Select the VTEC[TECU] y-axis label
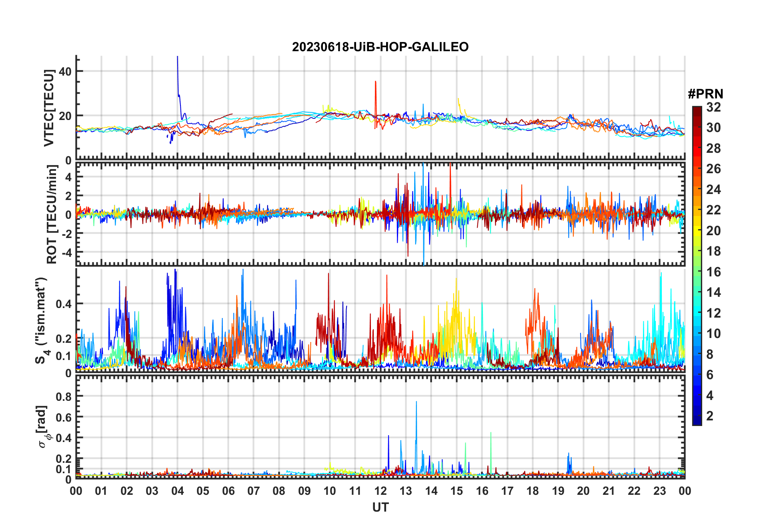The height and width of the screenshot is (532, 761). click(49, 108)
